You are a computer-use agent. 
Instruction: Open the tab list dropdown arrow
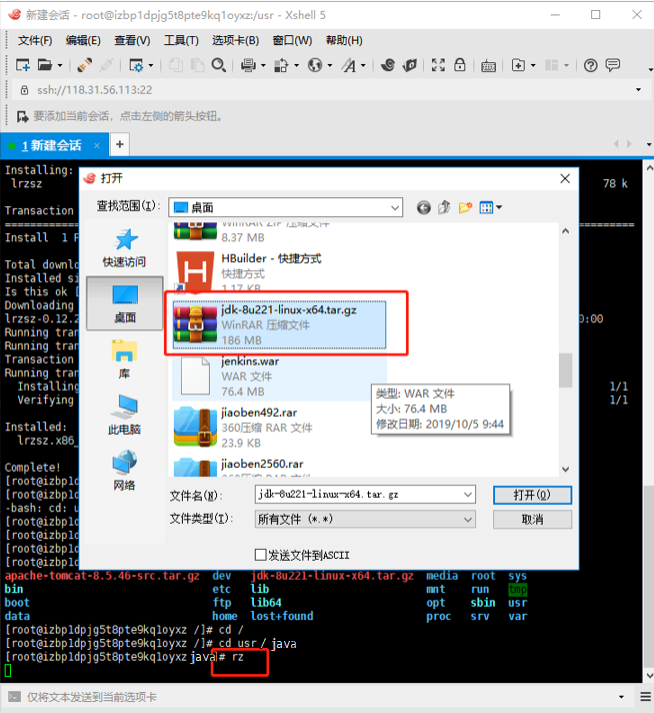[x=649, y=145]
